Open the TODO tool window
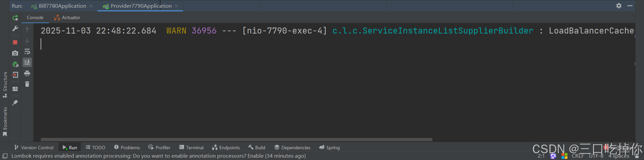Image resolution: width=644 pixels, height=160 pixels. click(95, 148)
